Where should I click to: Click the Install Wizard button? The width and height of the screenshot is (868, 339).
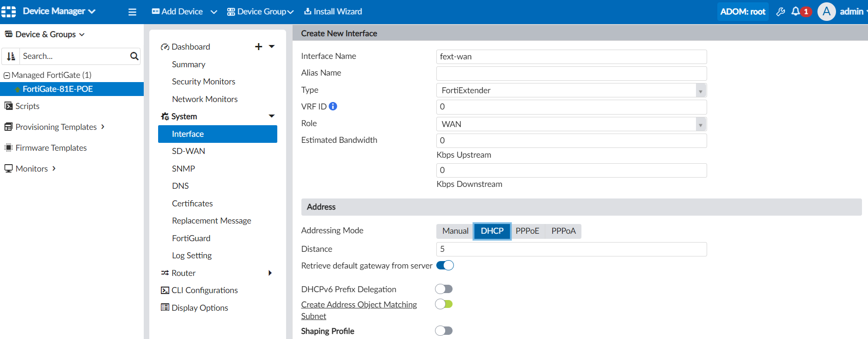click(x=333, y=12)
